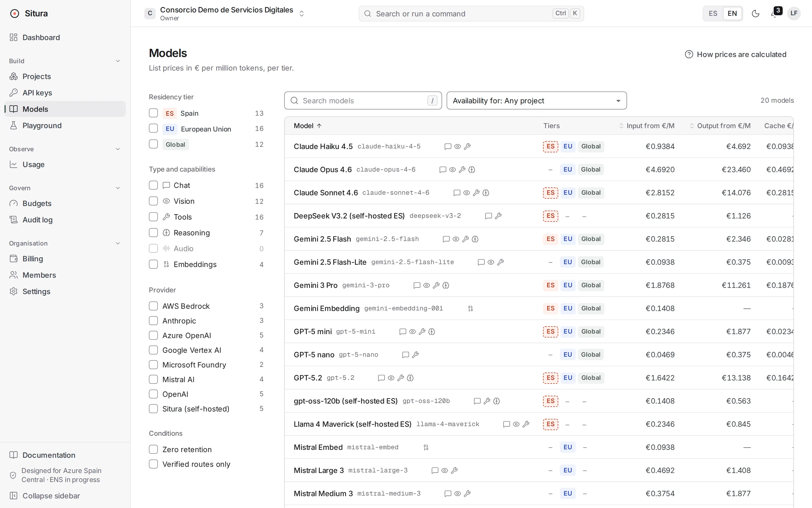Sort by Output from €/M column
Screen dimensions: 812x508
(x=720, y=126)
